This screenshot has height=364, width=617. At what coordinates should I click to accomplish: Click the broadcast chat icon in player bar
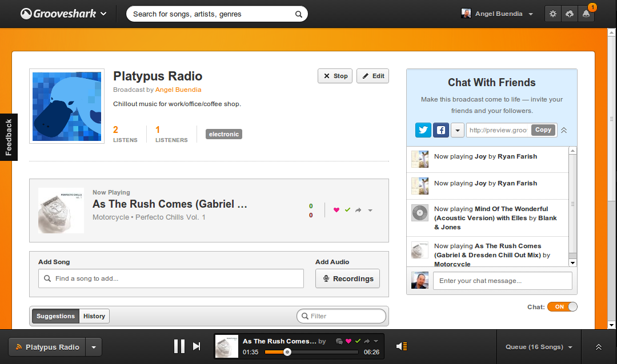point(339,341)
